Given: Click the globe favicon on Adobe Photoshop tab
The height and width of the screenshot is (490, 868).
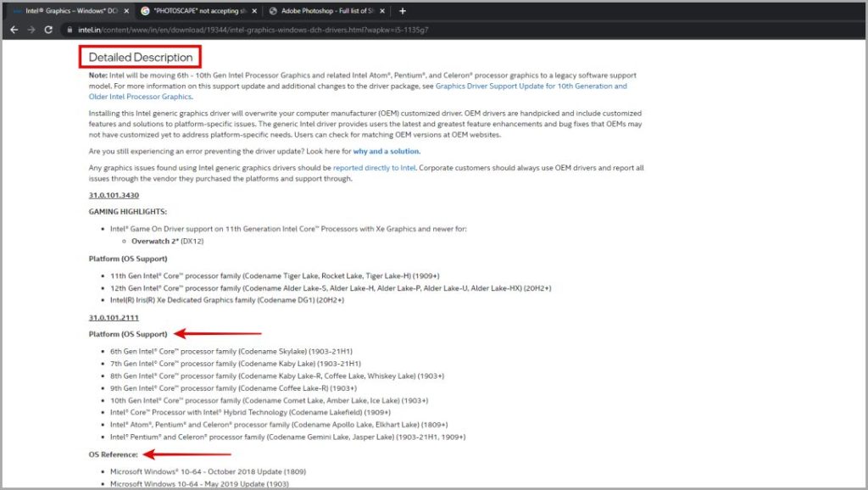Looking at the screenshot, I should [273, 11].
